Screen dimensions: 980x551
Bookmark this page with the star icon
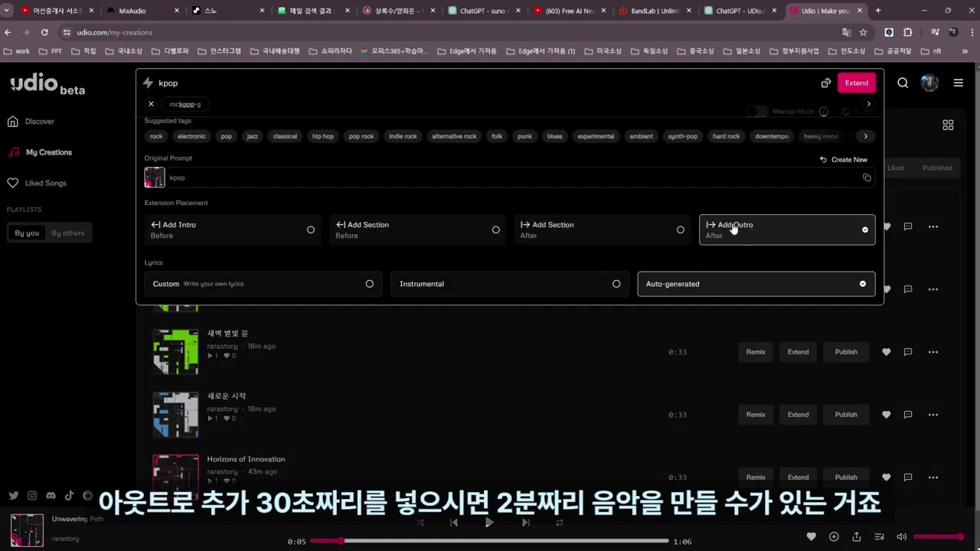[864, 32]
